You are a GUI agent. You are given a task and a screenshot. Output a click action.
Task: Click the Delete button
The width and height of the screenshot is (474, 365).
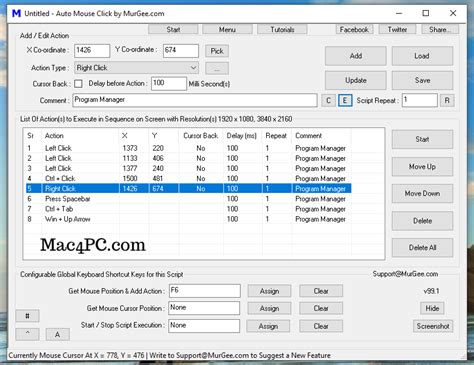[422, 221]
